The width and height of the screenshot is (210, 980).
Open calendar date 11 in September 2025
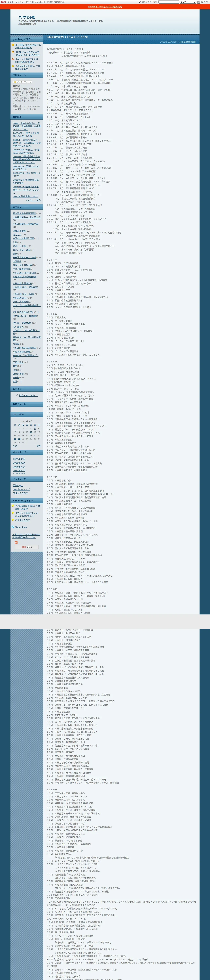(31, 432)
